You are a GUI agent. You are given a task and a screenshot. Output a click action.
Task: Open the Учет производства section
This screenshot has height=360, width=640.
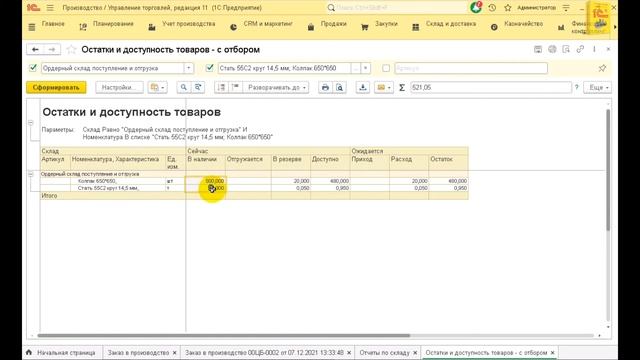[189, 24]
